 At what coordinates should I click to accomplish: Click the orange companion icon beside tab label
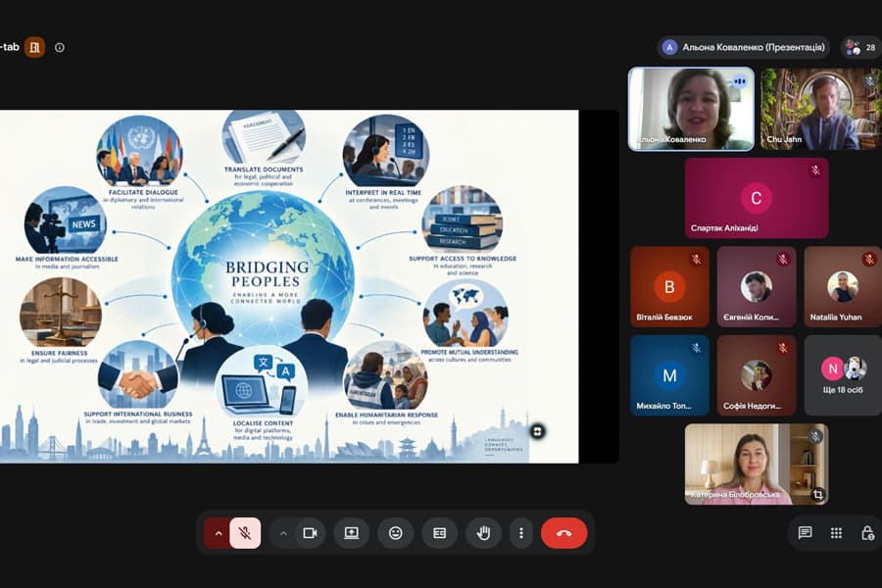click(35, 47)
